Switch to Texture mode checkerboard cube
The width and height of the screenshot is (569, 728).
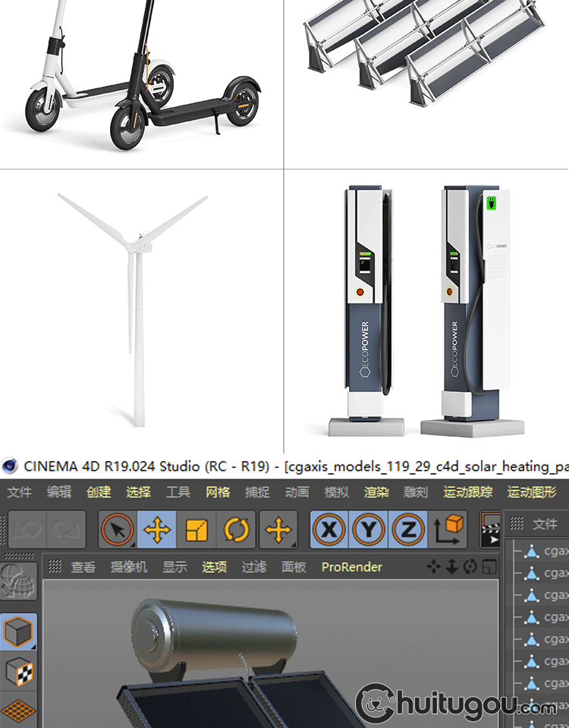(17, 670)
